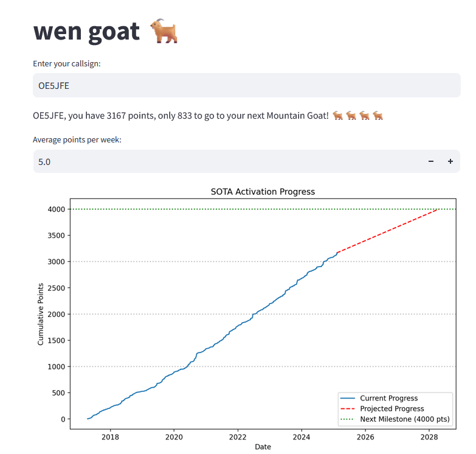This screenshot has width=476, height=454.
Task: Click the "Next Milestone (4000 pts)" legend text
Action: (x=404, y=419)
